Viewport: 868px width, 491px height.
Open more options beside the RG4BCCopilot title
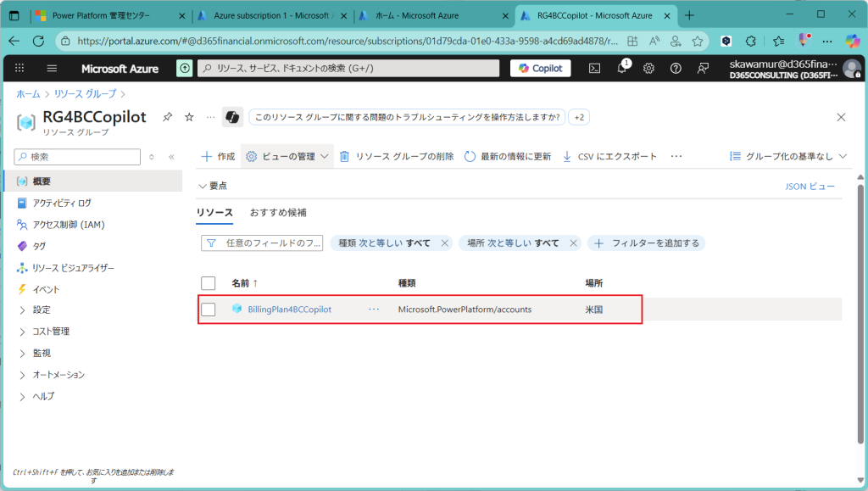point(210,117)
